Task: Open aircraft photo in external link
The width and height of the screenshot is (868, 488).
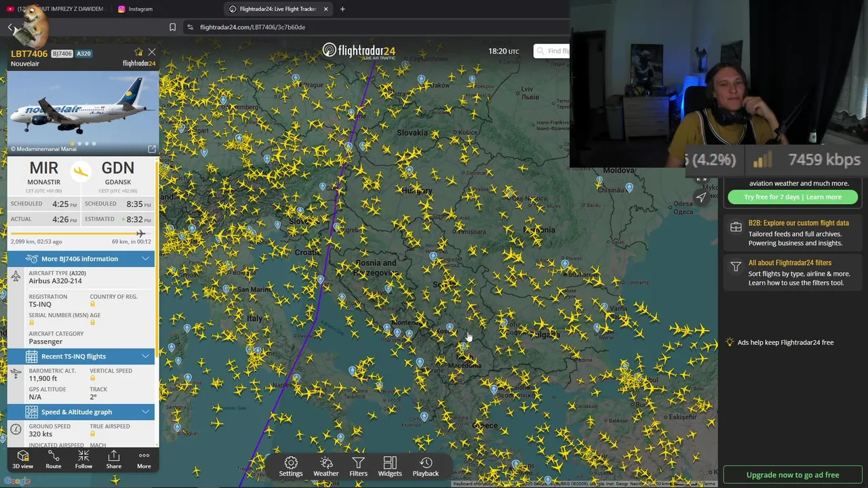Action: tap(152, 149)
